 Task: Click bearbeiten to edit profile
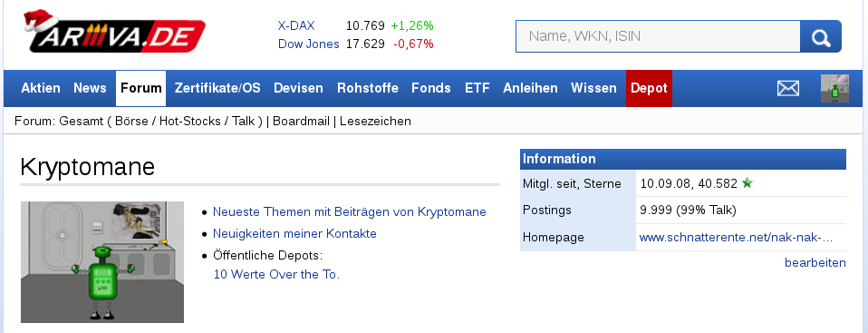coord(815,262)
